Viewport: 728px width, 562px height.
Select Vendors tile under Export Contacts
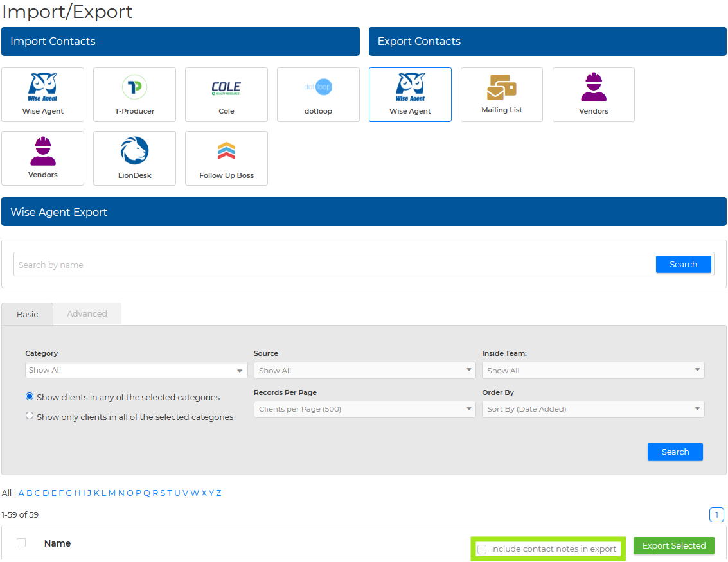pyautogui.click(x=593, y=94)
